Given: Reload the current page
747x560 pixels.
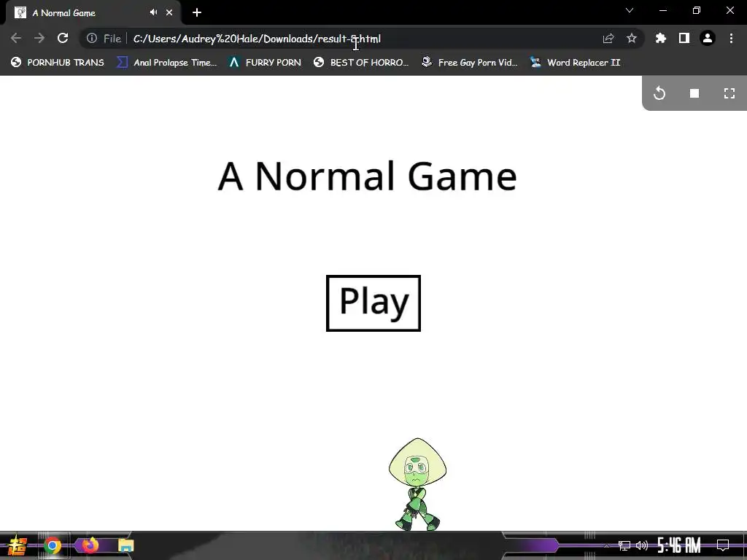Looking at the screenshot, I should click(63, 38).
